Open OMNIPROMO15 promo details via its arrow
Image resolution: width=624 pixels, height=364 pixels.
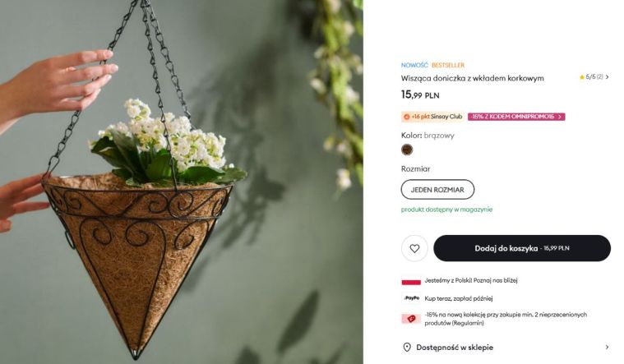[x=560, y=117]
